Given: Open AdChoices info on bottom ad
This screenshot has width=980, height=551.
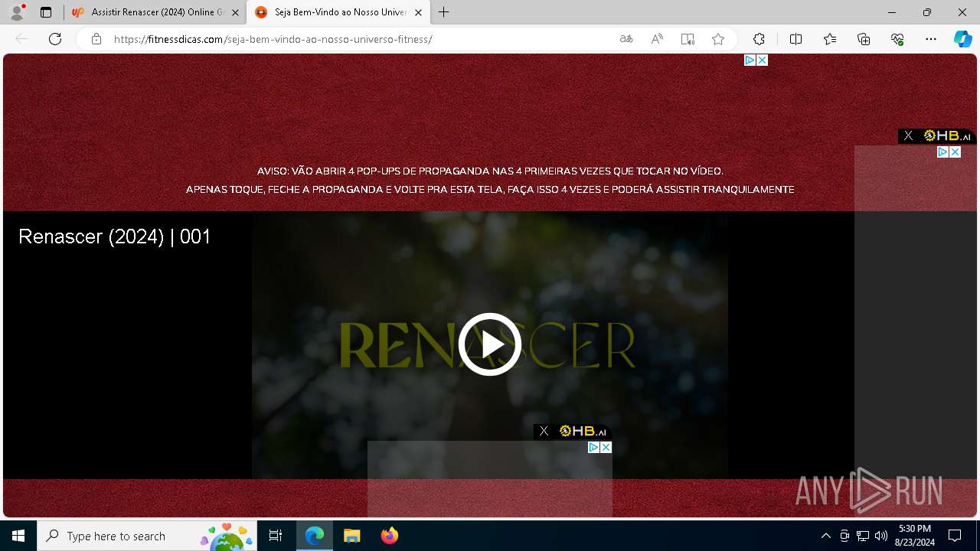Looking at the screenshot, I should point(594,447).
